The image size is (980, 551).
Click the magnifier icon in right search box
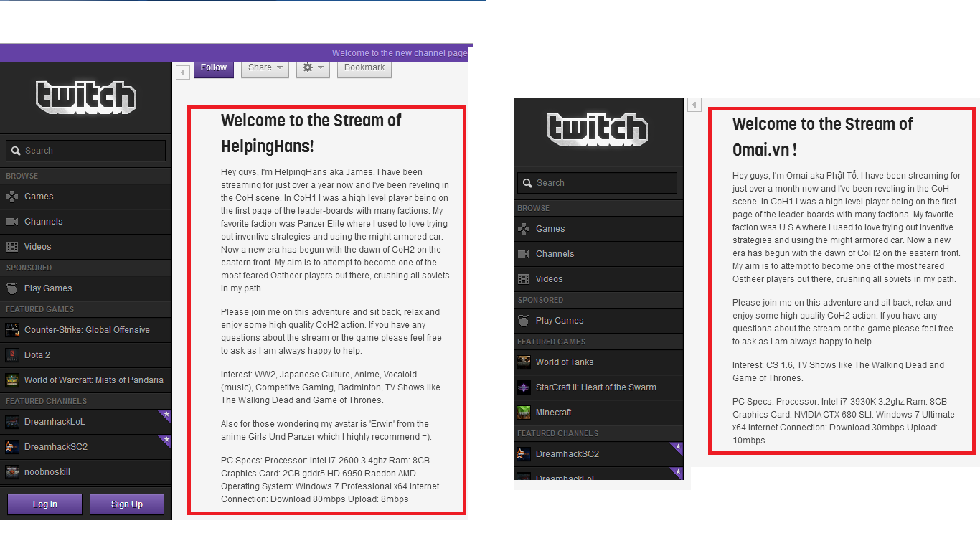pyautogui.click(x=527, y=183)
